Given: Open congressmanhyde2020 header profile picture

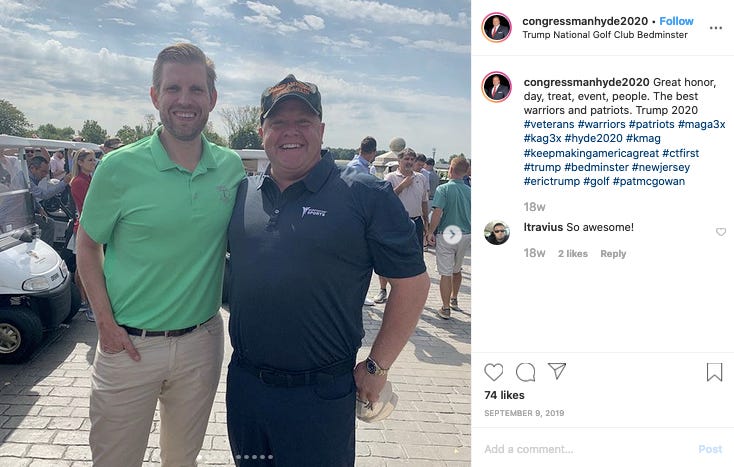Looking at the screenshot, I should coord(497,28).
